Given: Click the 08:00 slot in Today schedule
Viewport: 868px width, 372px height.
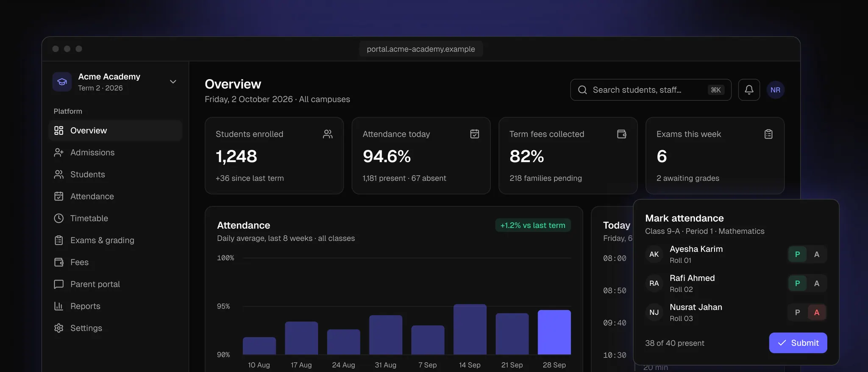Looking at the screenshot, I should (x=615, y=258).
